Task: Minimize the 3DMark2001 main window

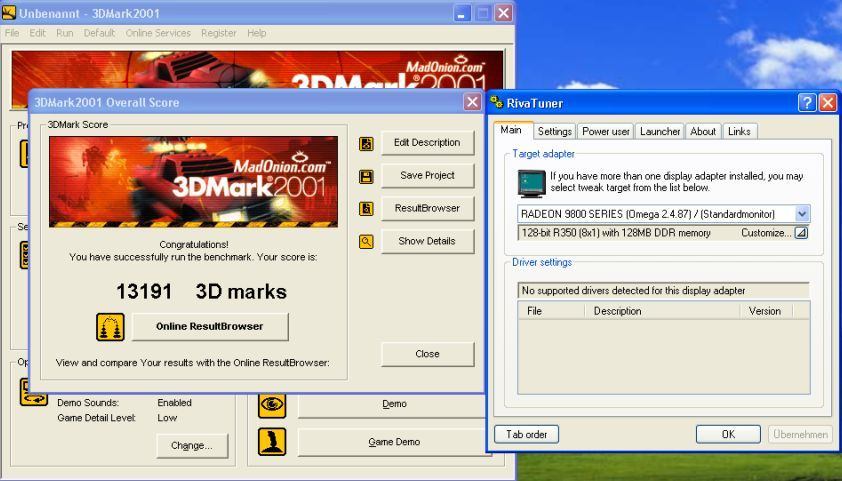Action: (462, 13)
